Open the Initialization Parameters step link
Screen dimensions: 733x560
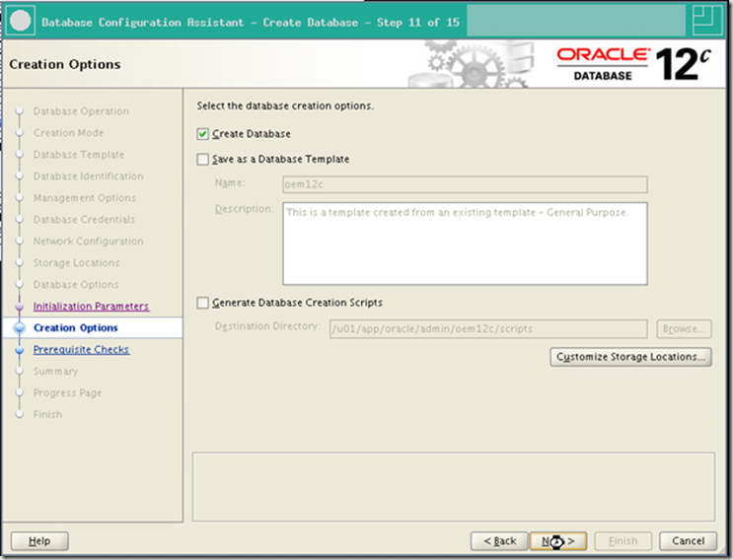91,306
